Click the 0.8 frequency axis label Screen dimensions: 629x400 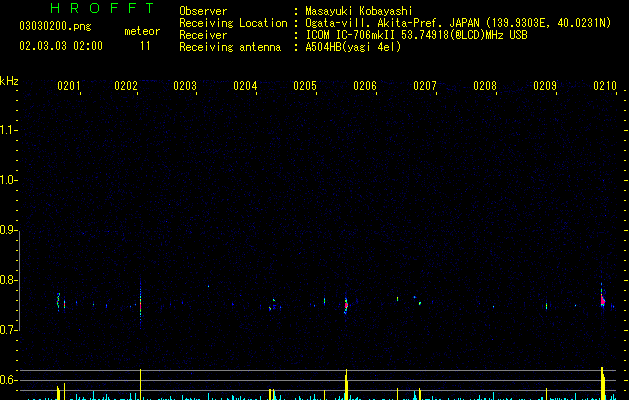click(x=8, y=280)
